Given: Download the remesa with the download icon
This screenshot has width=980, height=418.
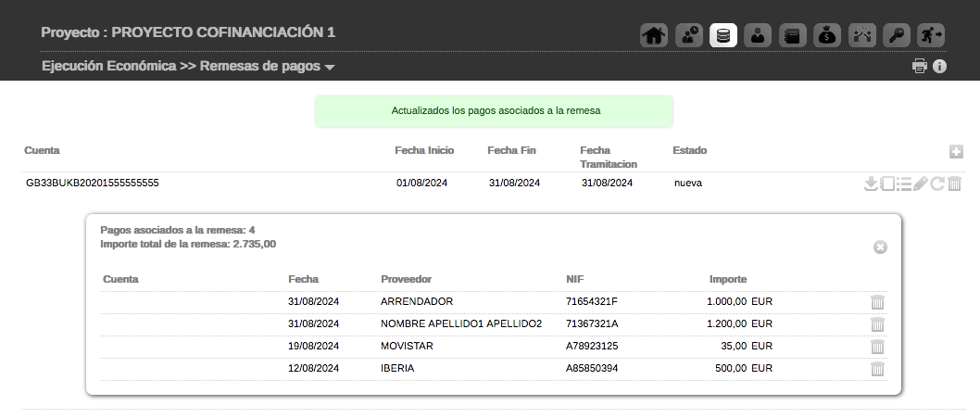Looking at the screenshot, I should click(871, 184).
